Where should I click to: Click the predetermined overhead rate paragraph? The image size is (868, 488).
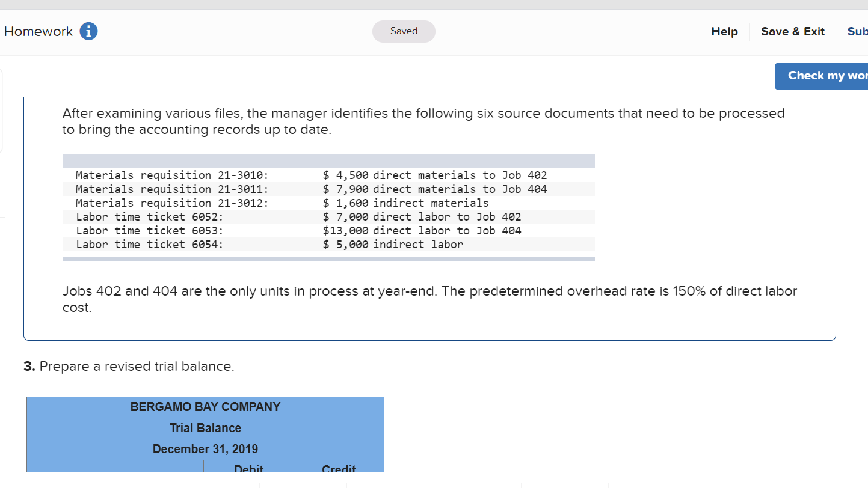coord(429,299)
